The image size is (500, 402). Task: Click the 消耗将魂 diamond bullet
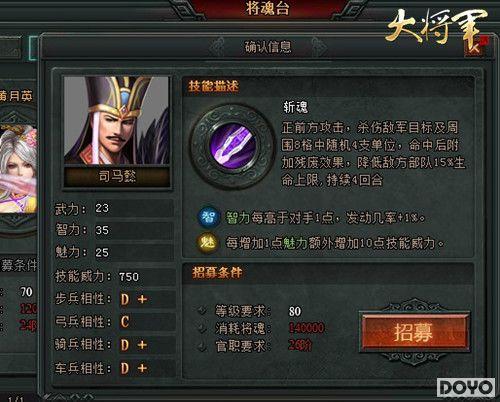tap(202, 329)
